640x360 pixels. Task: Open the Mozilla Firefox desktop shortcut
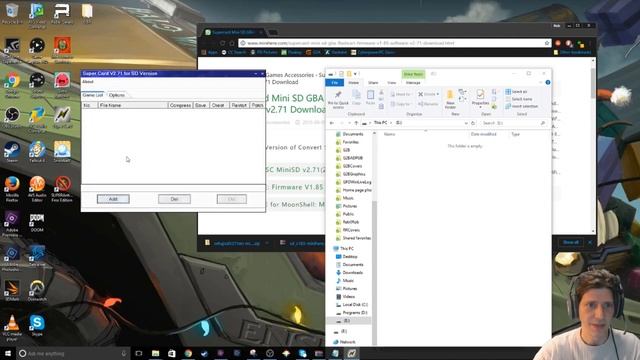pyautogui.click(x=12, y=189)
